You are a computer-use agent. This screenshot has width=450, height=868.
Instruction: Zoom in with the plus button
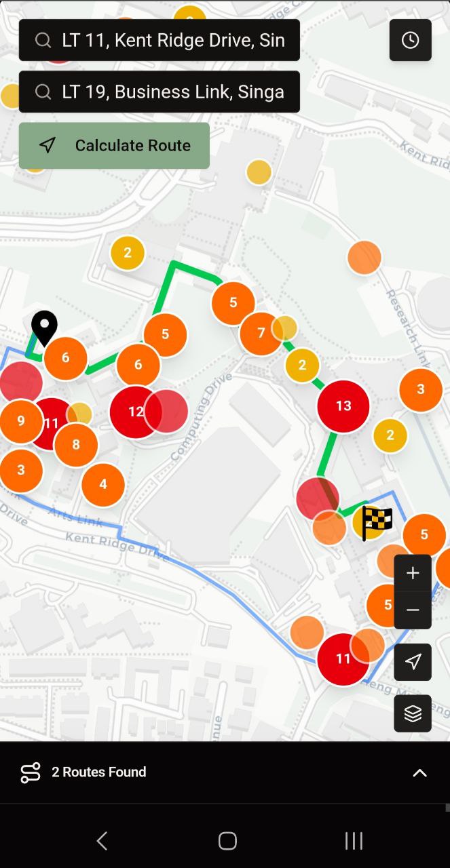pos(413,573)
